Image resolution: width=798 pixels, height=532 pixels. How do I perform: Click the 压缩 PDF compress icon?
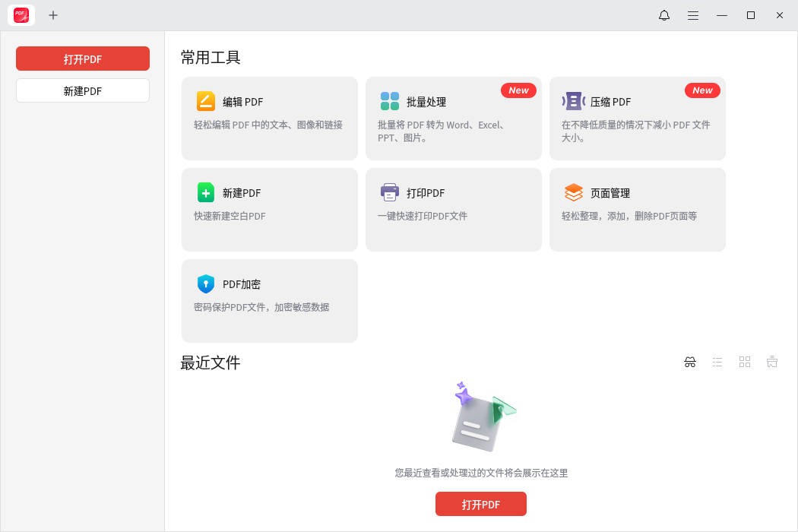click(574, 101)
